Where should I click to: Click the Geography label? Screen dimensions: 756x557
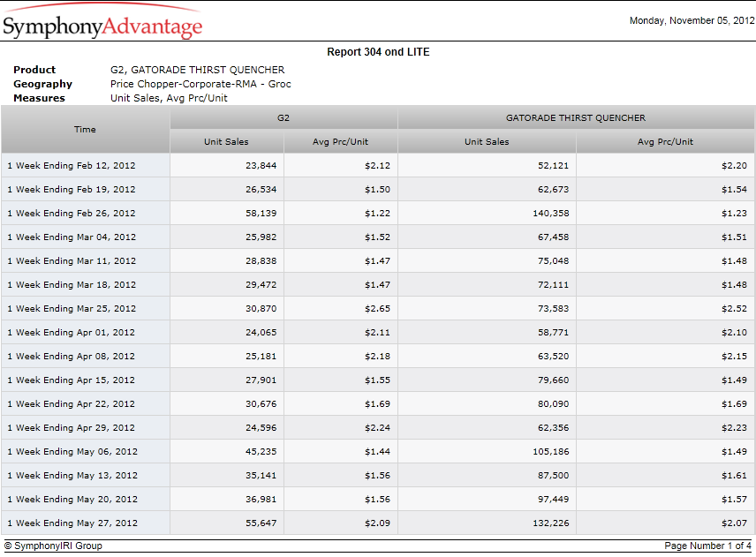(42, 84)
